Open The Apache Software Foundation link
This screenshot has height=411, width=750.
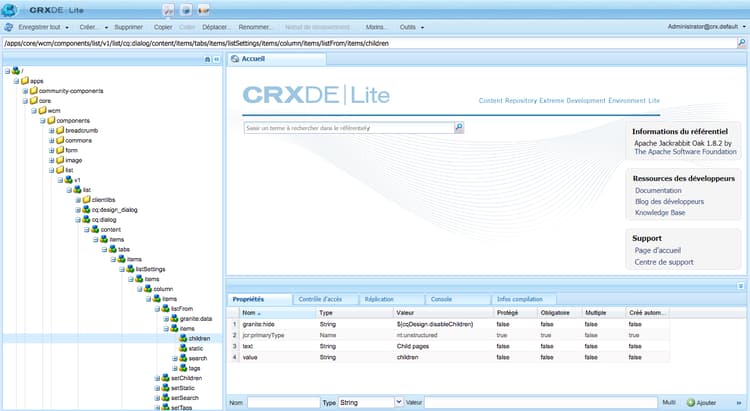[685, 152]
